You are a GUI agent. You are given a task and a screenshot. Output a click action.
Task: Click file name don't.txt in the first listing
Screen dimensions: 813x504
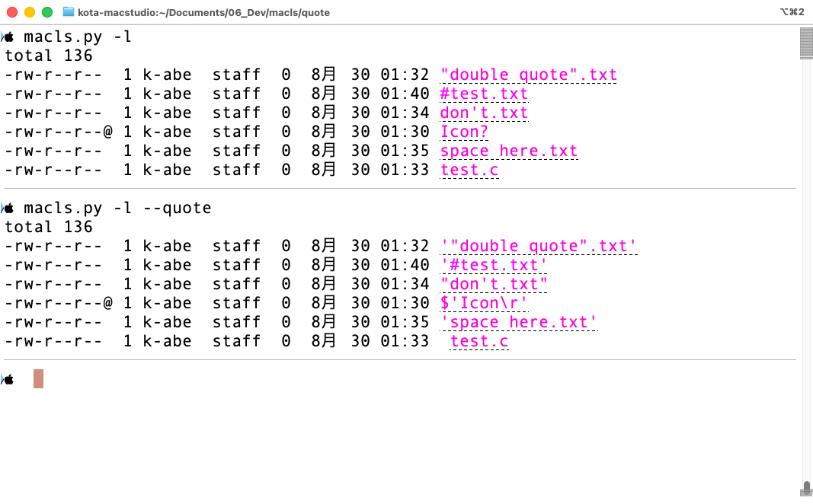(x=485, y=113)
